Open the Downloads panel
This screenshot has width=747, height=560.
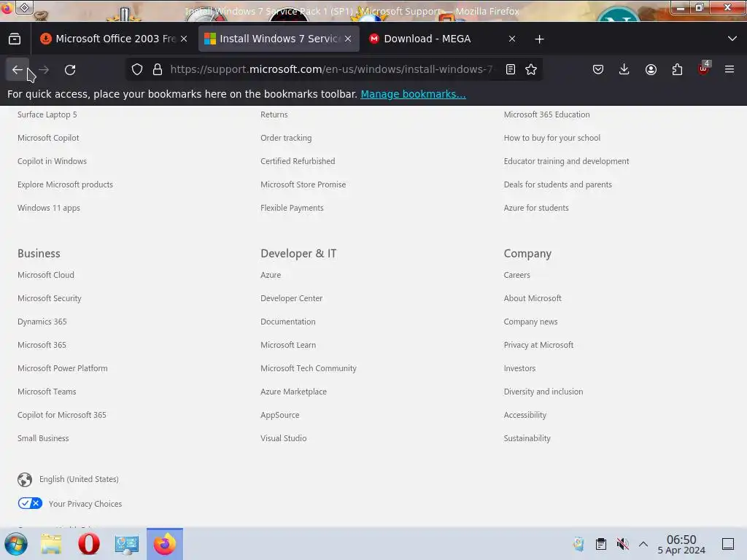tap(624, 69)
